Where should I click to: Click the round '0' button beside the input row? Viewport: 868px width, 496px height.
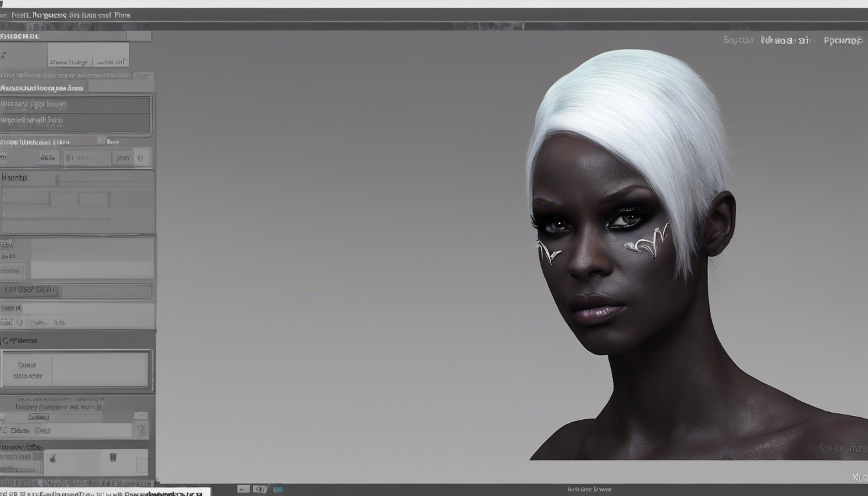coord(142,157)
